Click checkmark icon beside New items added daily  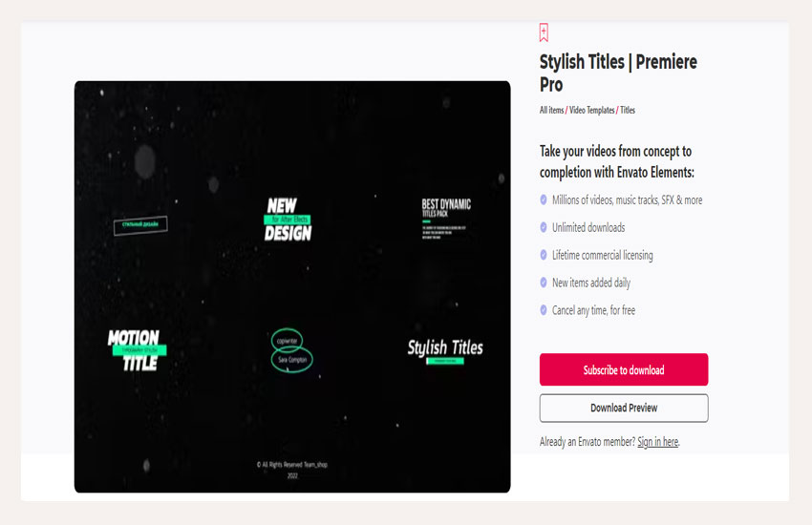pos(544,283)
